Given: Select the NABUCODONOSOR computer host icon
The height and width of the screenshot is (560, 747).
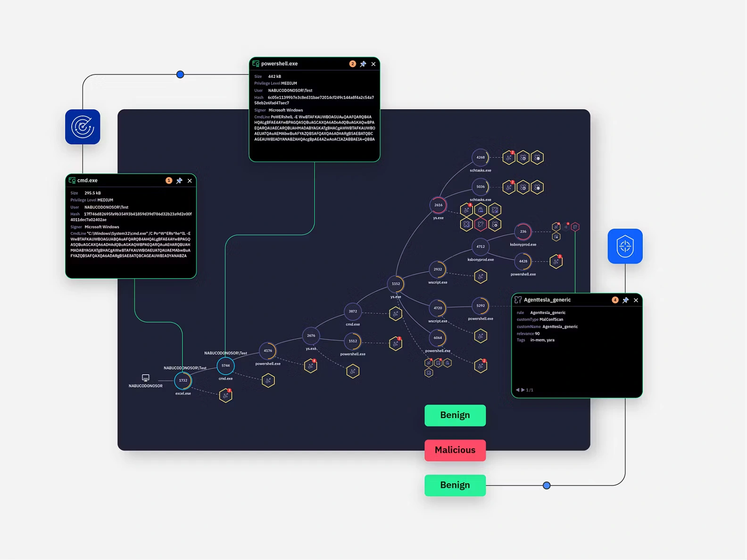Looking at the screenshot, I should tap(146, 378).
